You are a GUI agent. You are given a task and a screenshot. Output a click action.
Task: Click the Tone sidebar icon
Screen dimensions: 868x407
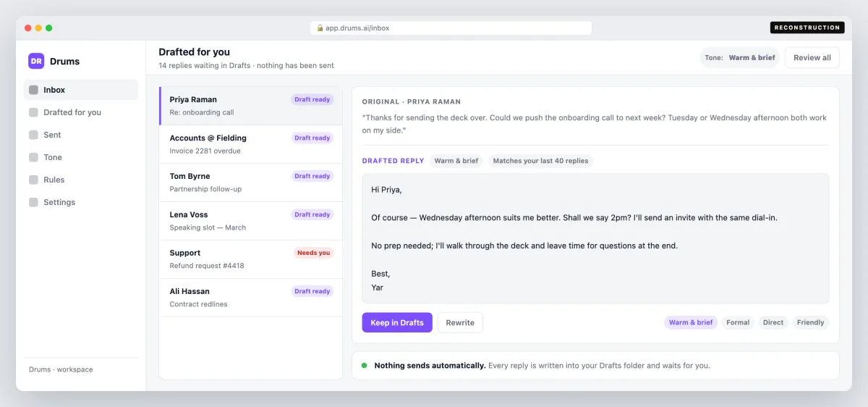(33, 157)
